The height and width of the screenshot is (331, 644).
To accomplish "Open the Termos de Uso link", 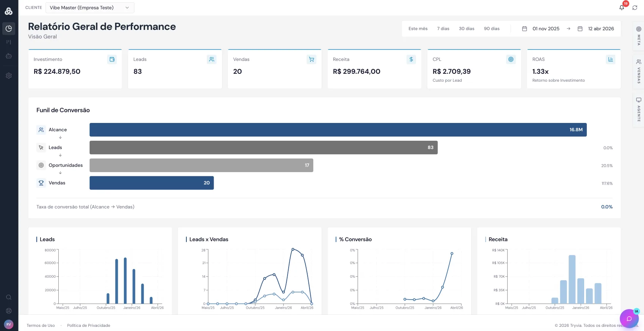I will [41, 325].
